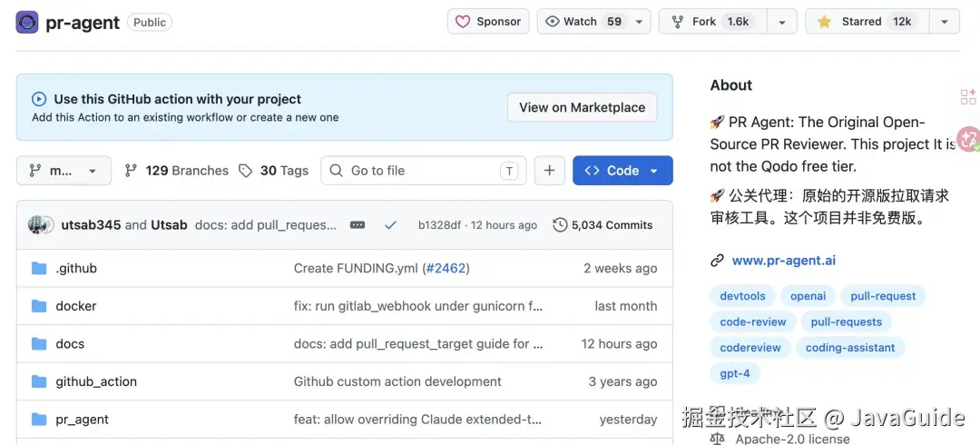Open the github_action folder

96,381
